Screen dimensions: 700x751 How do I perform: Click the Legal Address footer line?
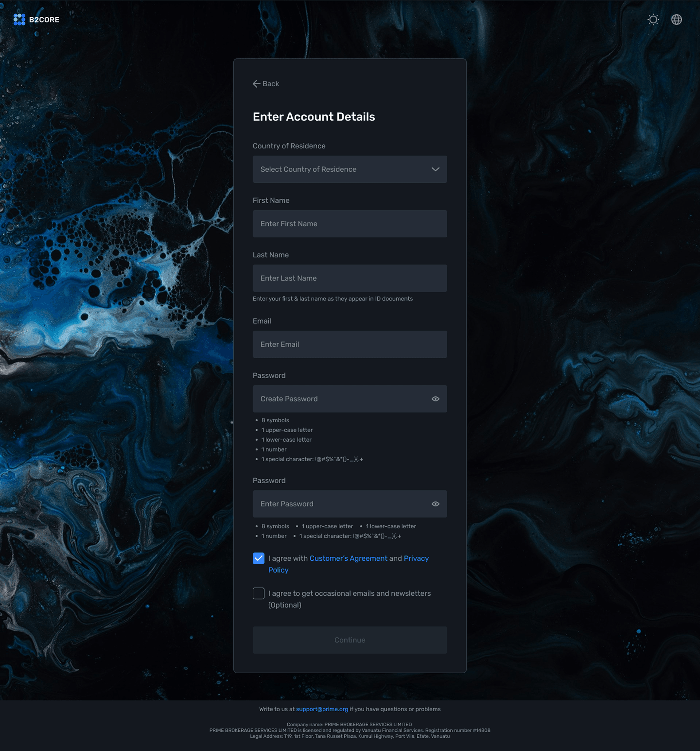pos(350,736)
